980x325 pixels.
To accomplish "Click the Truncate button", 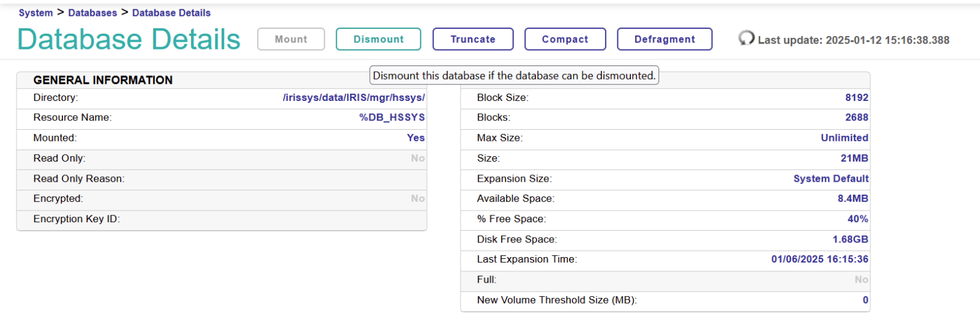I will click(x=473, y=39).
